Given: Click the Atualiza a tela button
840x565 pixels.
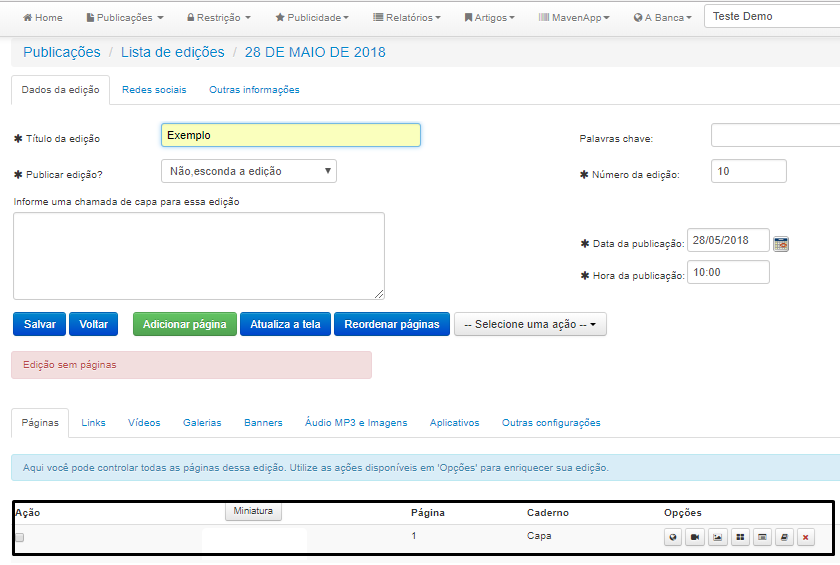Looking at the screenshot, I should 286,325.
